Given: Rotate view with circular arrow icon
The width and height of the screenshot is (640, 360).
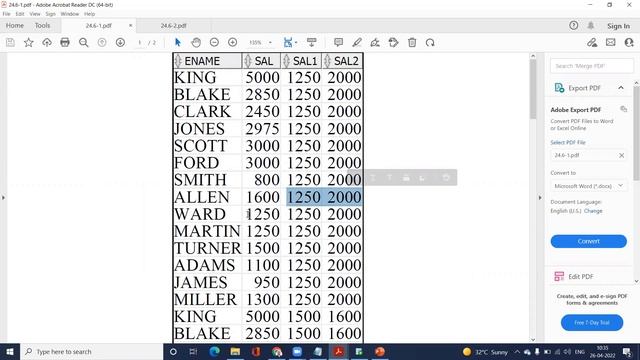Looking at the screenshot, I should click(x=430, y=42).
